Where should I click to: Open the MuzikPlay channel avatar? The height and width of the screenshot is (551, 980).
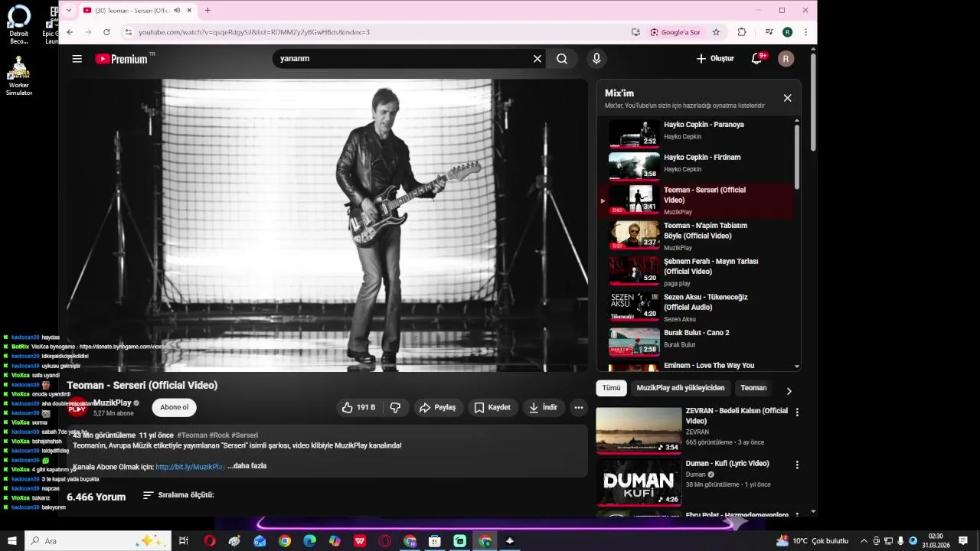click(77, 407)
